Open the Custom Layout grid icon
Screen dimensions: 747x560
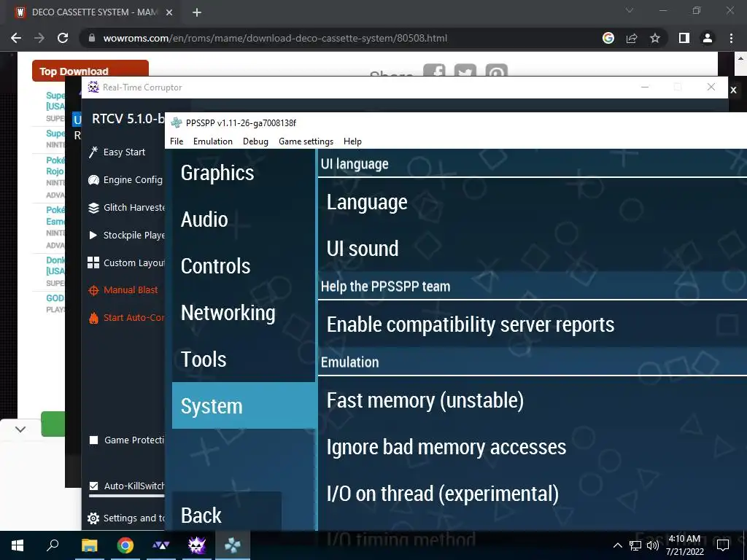[x=93, y=262]
